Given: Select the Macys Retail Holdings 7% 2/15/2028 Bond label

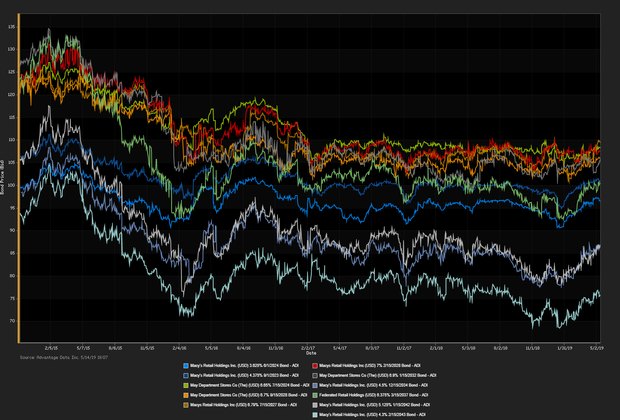Looking at the screenshot, I should coord(370,366).
